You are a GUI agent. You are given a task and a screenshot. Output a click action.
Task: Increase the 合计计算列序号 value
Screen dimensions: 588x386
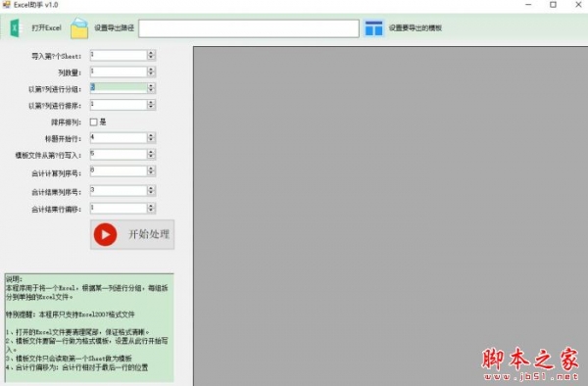[151, 169]
